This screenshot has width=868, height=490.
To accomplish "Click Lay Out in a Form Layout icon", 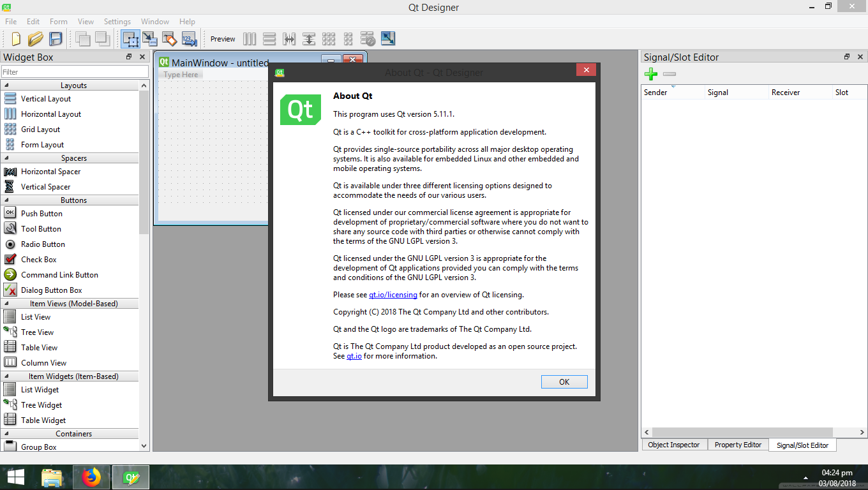I will tap(348, 39).
